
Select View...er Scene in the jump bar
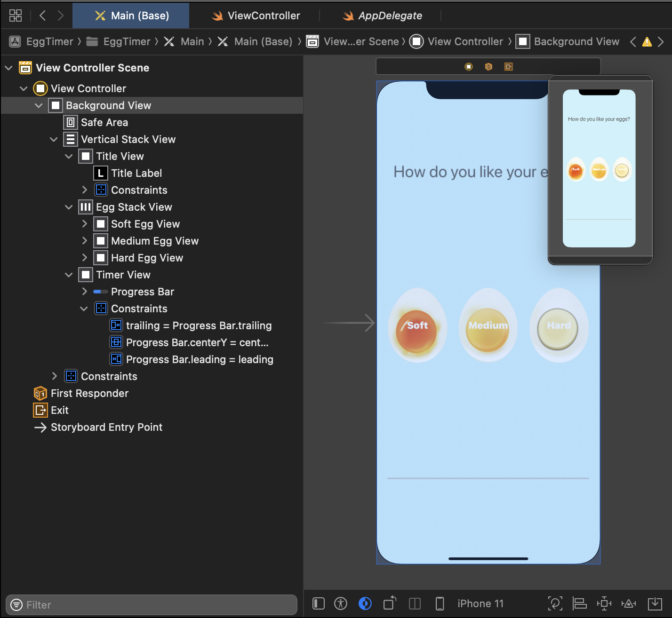(352, 41)
